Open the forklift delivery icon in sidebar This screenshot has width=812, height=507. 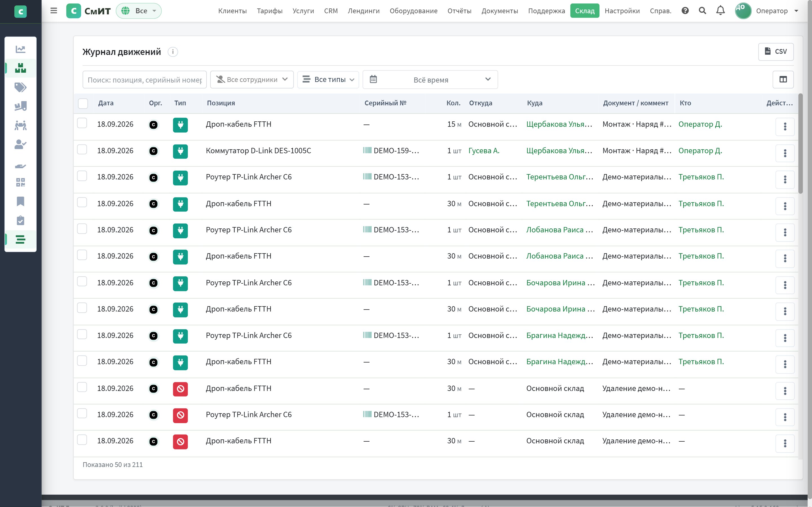click(x=21, y=106)
